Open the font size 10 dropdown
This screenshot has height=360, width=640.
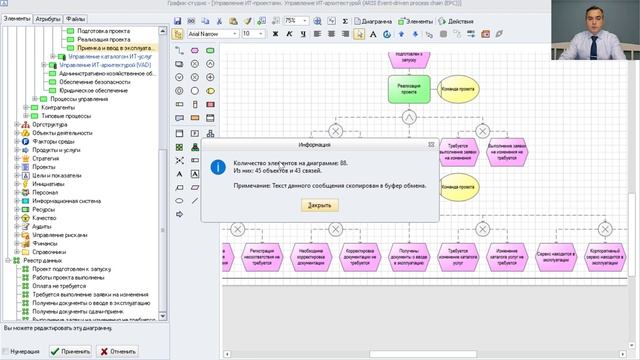(261, 34)
